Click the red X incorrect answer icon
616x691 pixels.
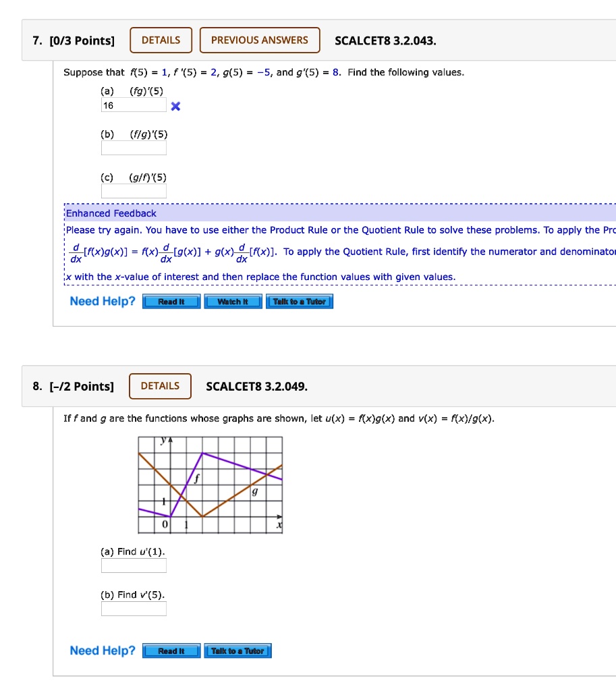tap(175, 105)
